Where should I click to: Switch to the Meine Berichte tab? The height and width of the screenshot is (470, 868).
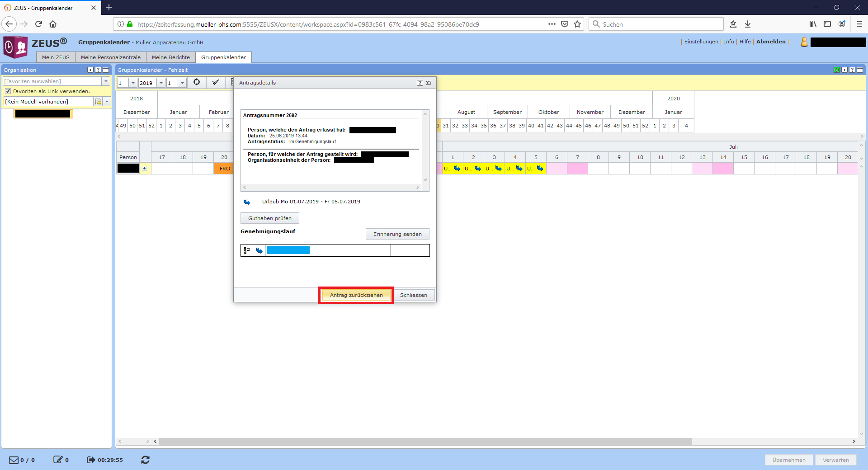(x=170, y=57)
